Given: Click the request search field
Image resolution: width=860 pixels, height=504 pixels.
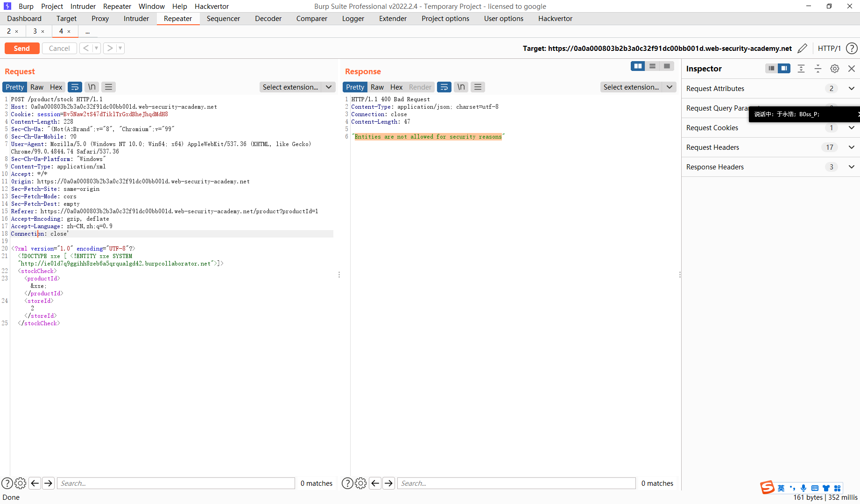Looking at the screenshot, I should coord(176,483).
